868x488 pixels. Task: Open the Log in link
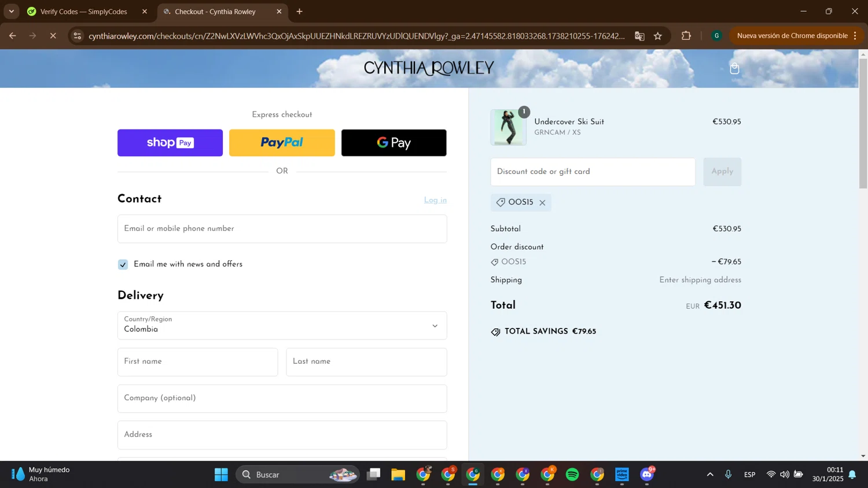435,200
